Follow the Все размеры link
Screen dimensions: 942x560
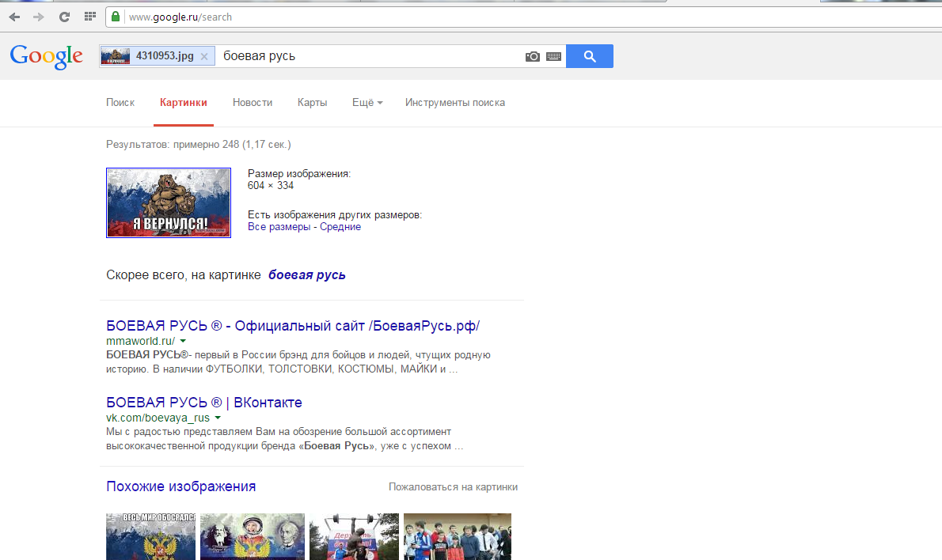[x=279, y=227]
